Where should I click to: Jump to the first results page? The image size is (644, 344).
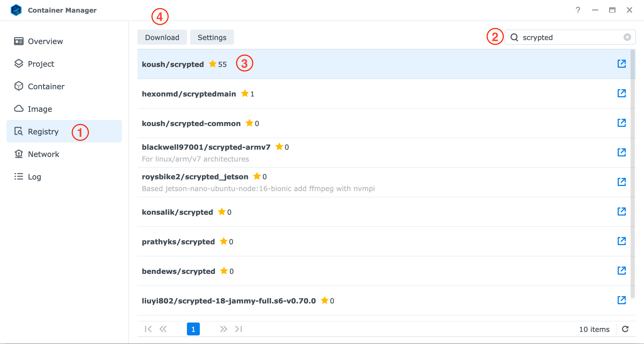coord(148,329)
